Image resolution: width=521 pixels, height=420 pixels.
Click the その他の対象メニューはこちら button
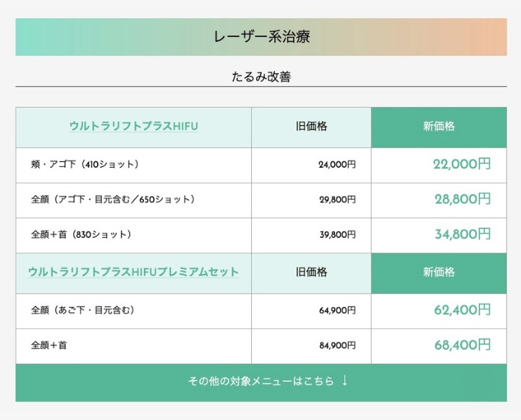click(261, 382)
